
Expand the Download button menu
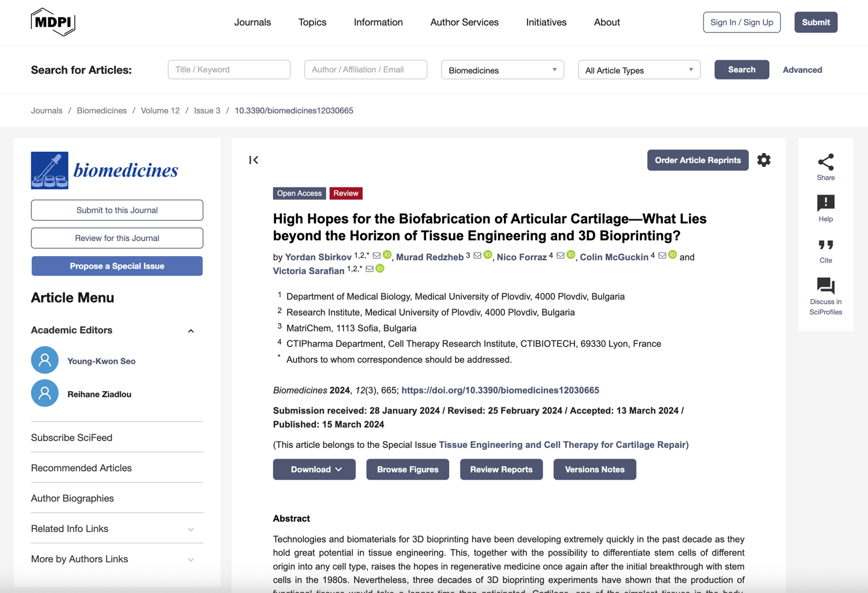(x=314, y=469)
